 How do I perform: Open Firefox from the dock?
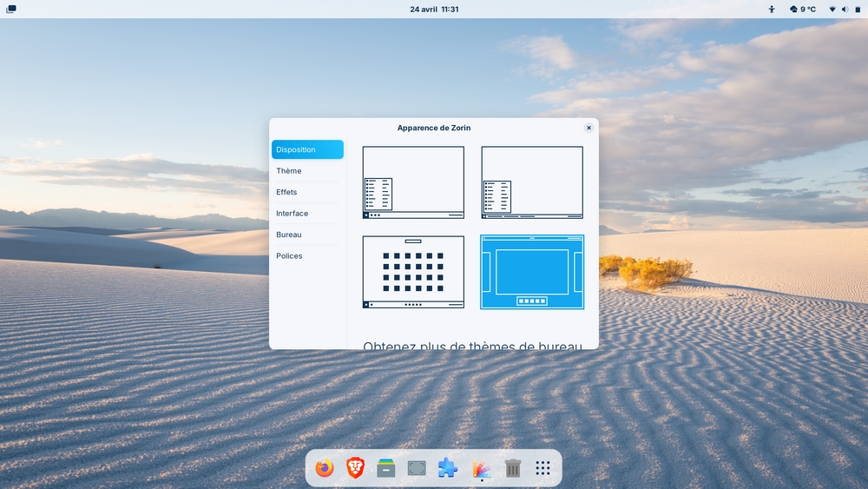(325, 468)
